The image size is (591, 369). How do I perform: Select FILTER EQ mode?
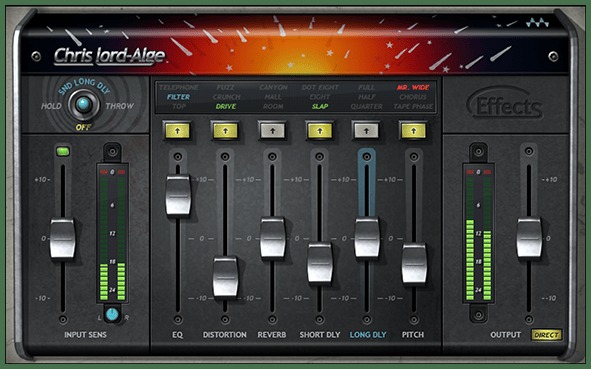pos(179,97)
